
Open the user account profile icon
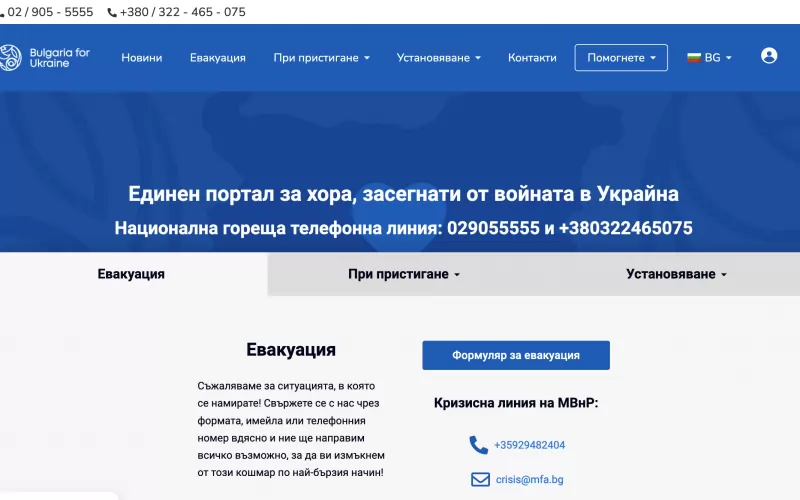point(768,56)
